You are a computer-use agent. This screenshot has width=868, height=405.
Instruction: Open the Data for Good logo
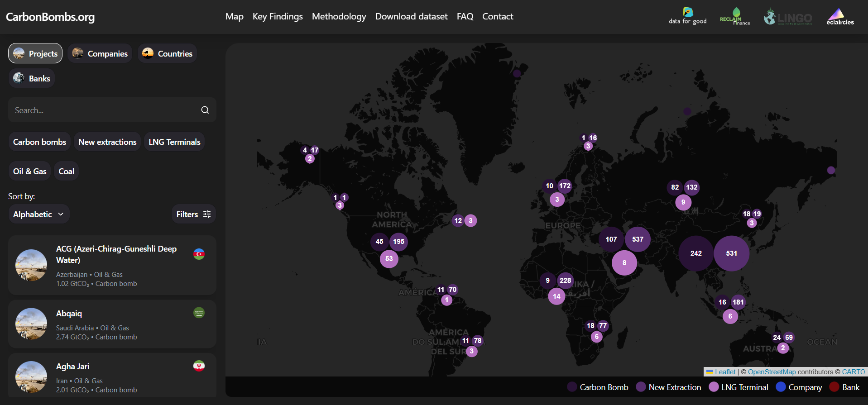(687, 16)
